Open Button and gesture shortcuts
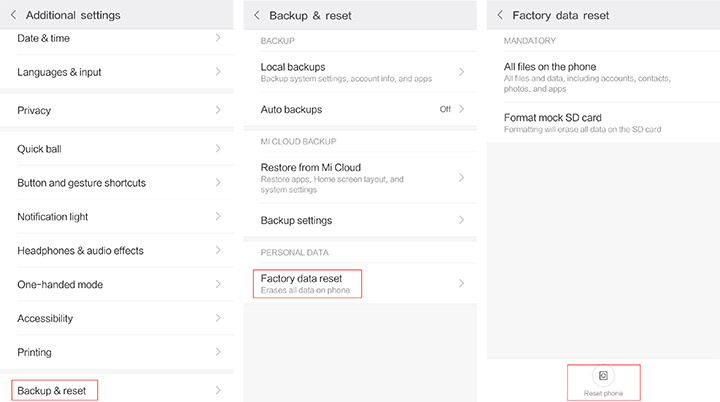 [x=81, y=183]
